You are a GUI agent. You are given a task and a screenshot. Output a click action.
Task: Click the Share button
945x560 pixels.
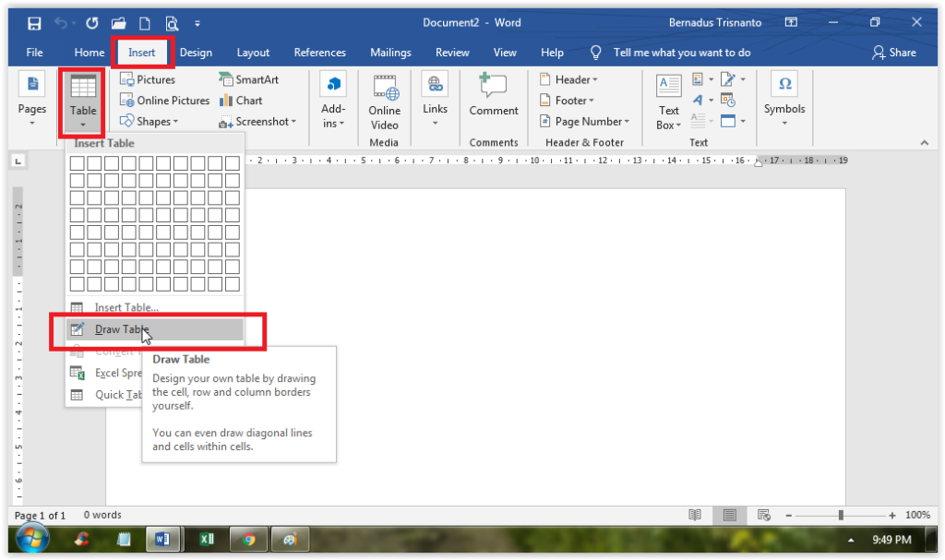click(894, 53)
